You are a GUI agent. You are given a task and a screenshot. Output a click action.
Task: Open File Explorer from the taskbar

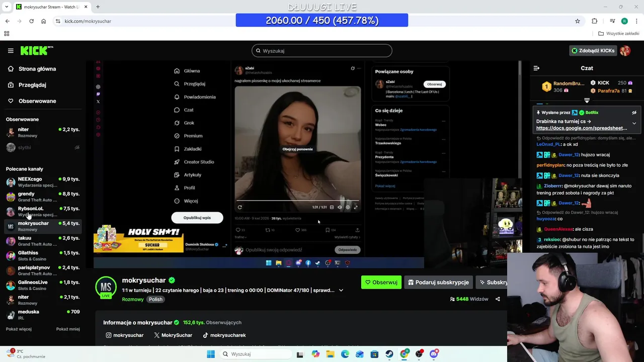pyautogui.click(x=330, y=354)
